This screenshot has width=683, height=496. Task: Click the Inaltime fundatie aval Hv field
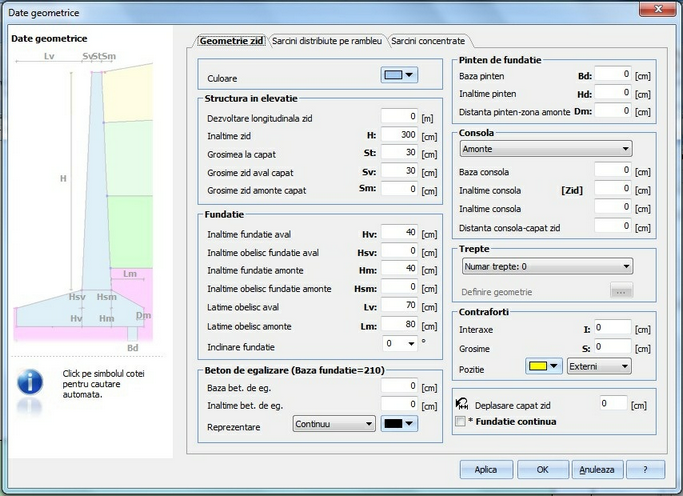[x=399, y=233]
